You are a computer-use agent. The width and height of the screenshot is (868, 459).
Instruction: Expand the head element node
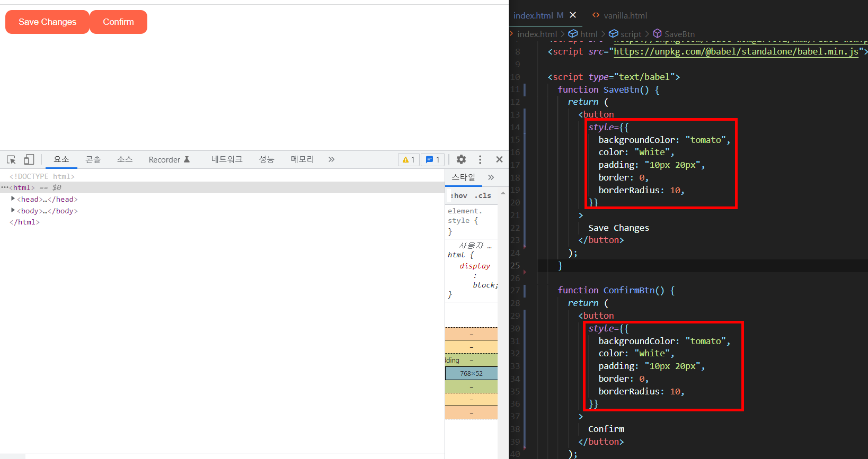coord(13,199)
